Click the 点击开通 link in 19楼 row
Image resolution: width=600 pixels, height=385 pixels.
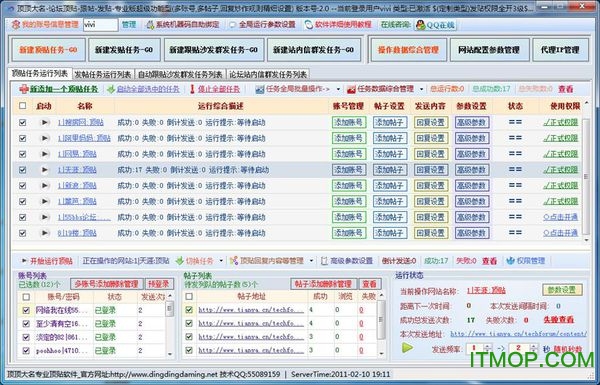click(561, 233)
